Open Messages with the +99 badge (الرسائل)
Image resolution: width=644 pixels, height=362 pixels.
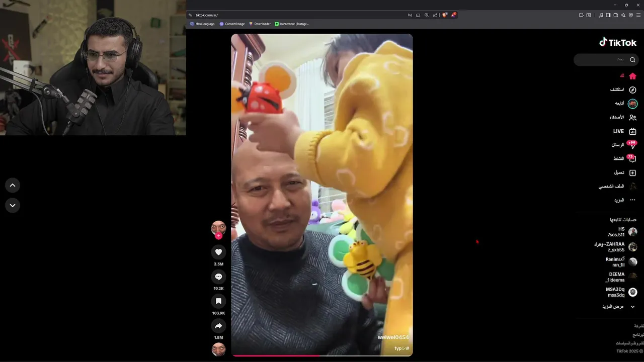tap(632, 145)
